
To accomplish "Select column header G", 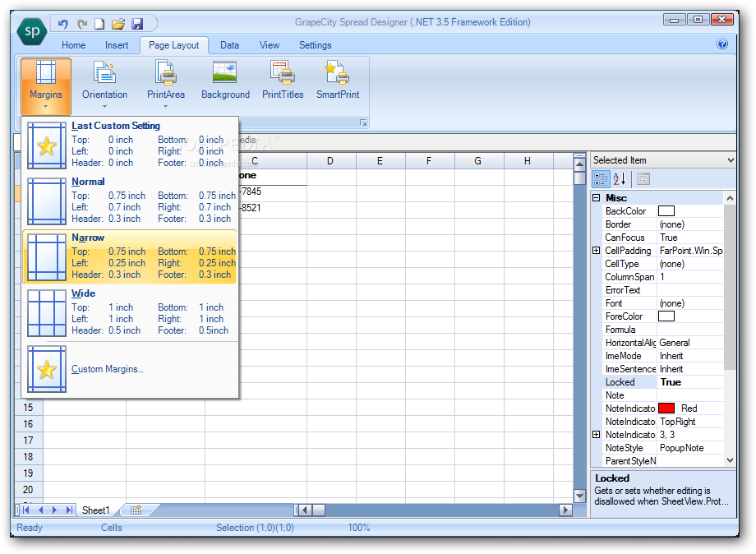I will click(477, 160).
